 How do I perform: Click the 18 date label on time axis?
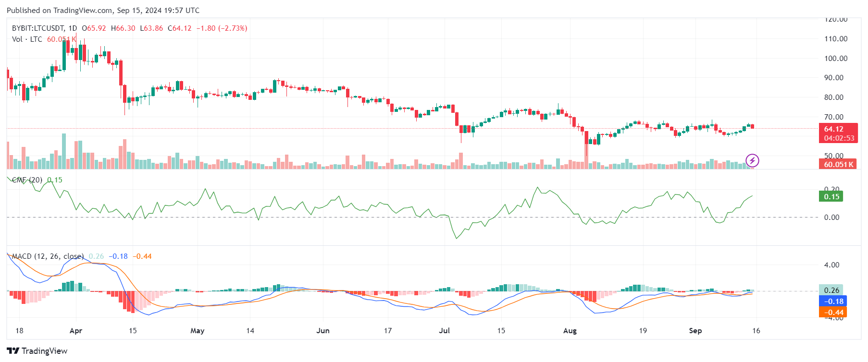(x=19, y=331)
